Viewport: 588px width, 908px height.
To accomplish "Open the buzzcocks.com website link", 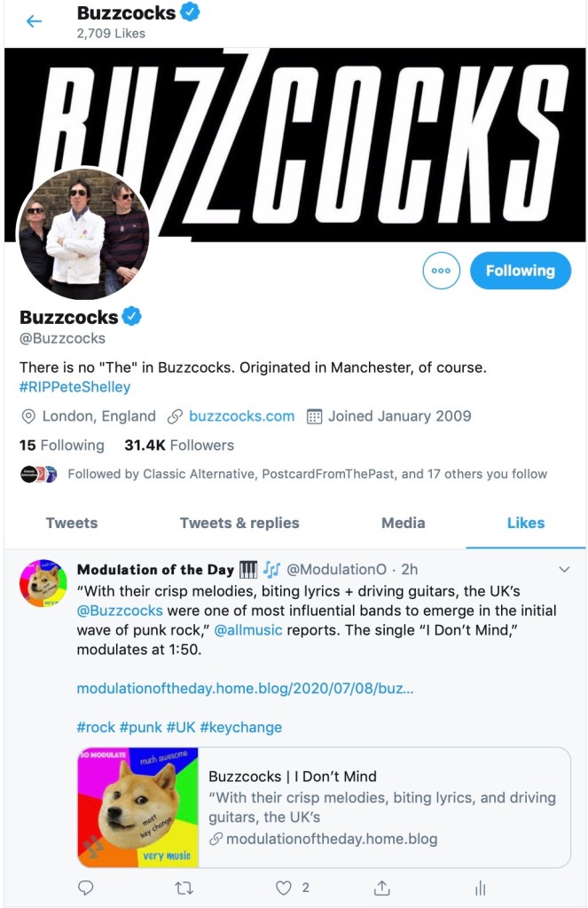I will tap(241, 415).
